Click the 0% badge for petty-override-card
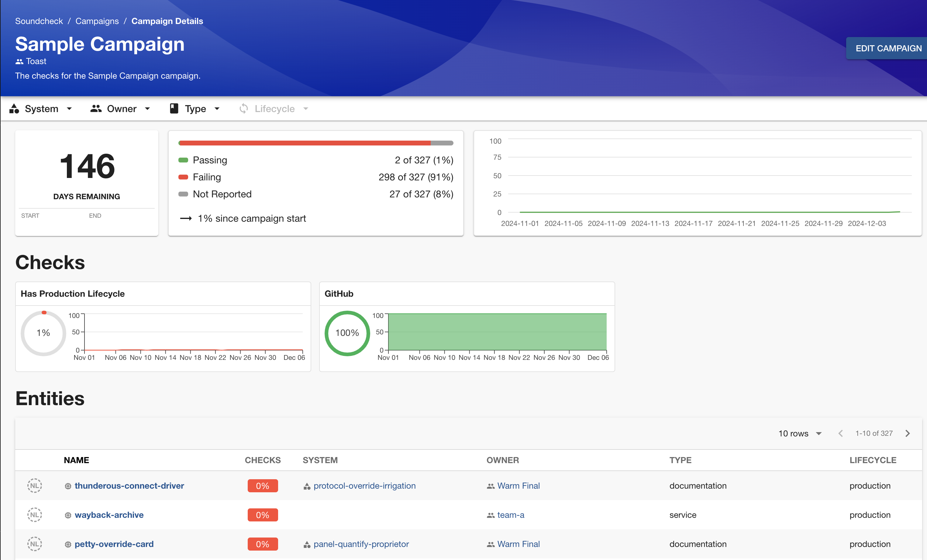927x560 pixels. point(263,544)
